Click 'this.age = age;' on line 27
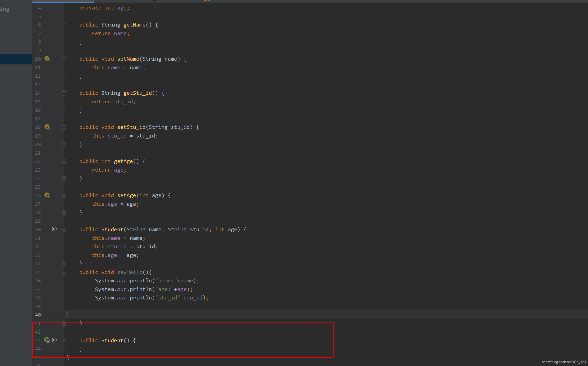The width and height of the screenshot is (588, 366). pyautogui.click(x=115, y=204)
